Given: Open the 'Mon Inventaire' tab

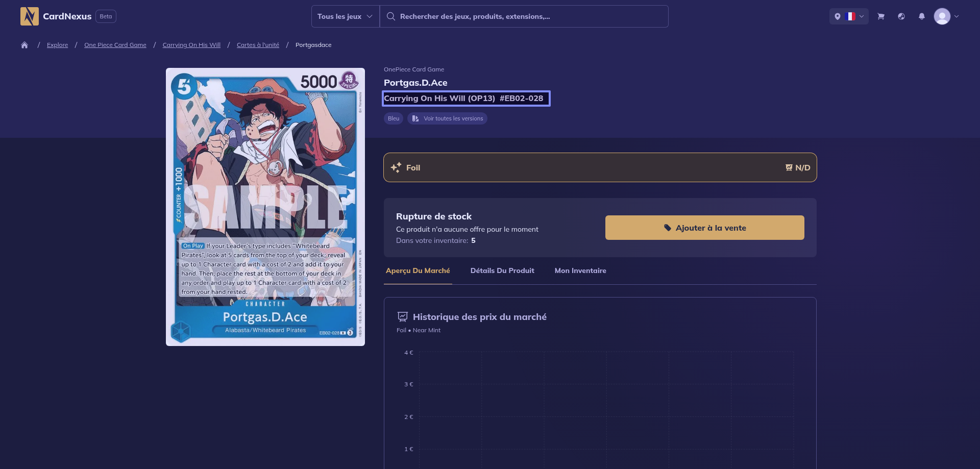Looking at the screenshot, I should pos(580,270).
